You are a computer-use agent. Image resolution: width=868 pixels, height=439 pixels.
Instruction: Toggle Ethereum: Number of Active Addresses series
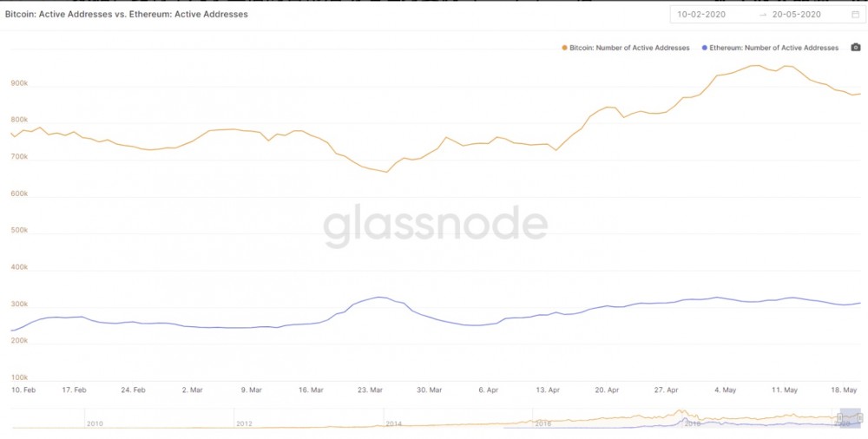pos(773,48)
